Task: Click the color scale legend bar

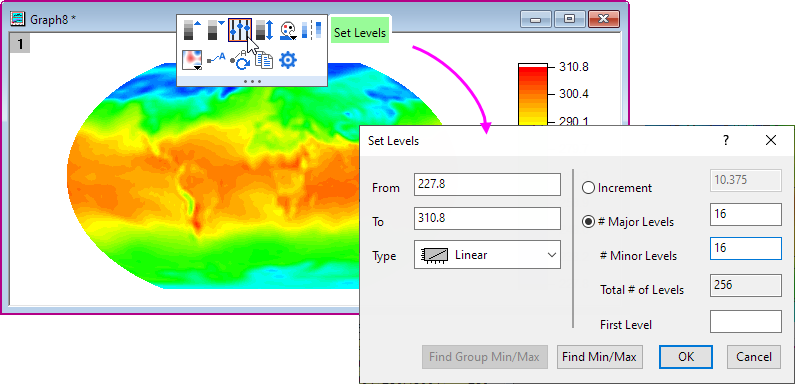Action: coord(533,94)
